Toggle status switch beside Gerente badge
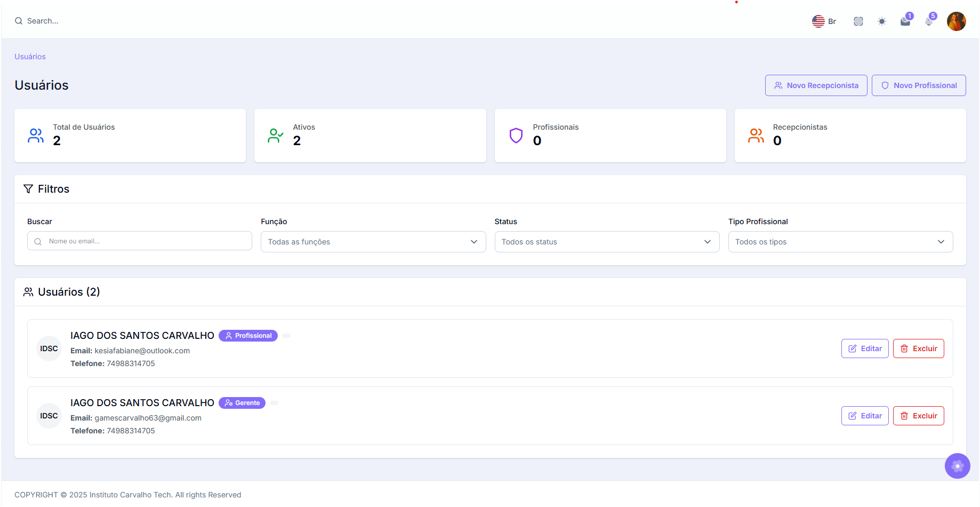Screen dimensions: 980x507 point(274,403)
